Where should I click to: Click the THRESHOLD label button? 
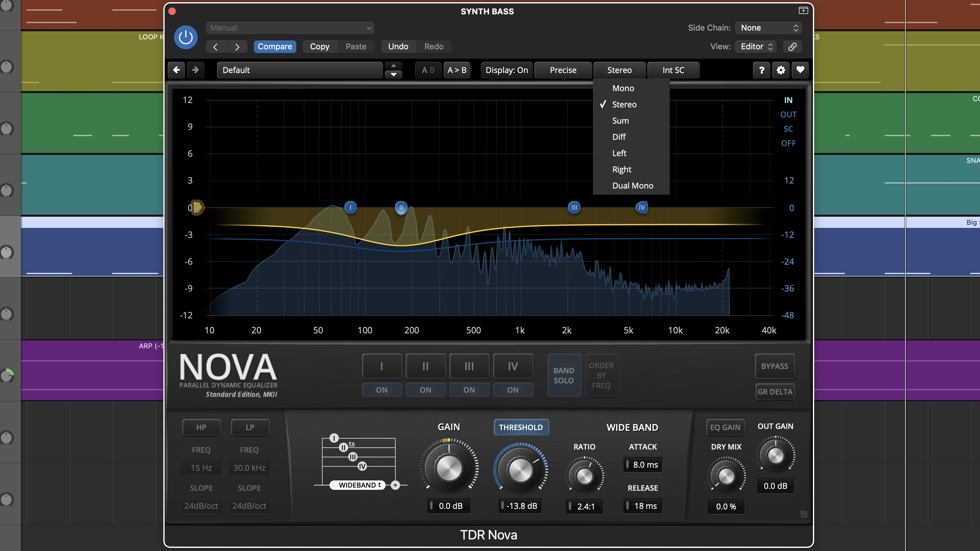click(x=521, y=427)
